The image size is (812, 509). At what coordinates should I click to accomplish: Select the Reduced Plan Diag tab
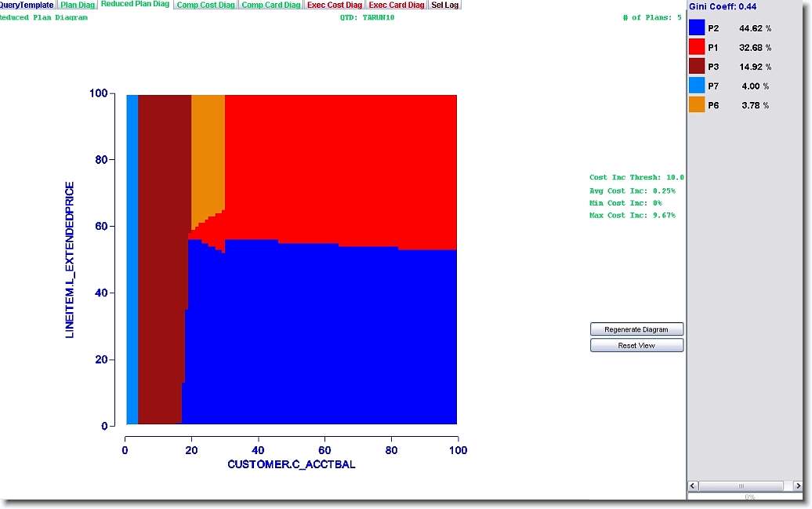click(x=135, y=4)
